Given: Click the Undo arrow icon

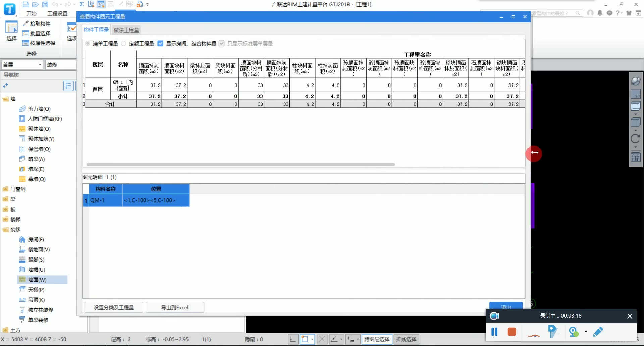Looking at the screenshot, I should point(55,4).
